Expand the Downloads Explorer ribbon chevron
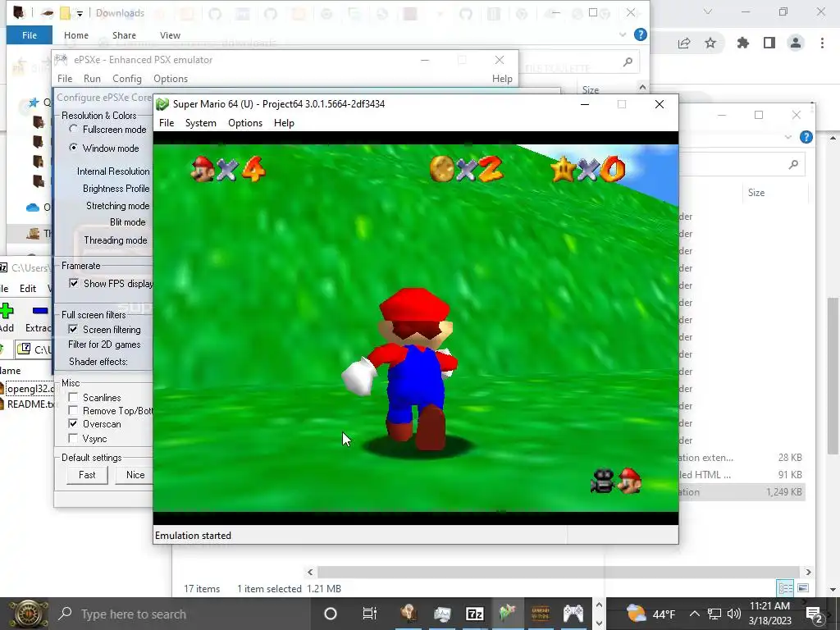The height and width of the screenshot is (630, 840). point(623,34)
